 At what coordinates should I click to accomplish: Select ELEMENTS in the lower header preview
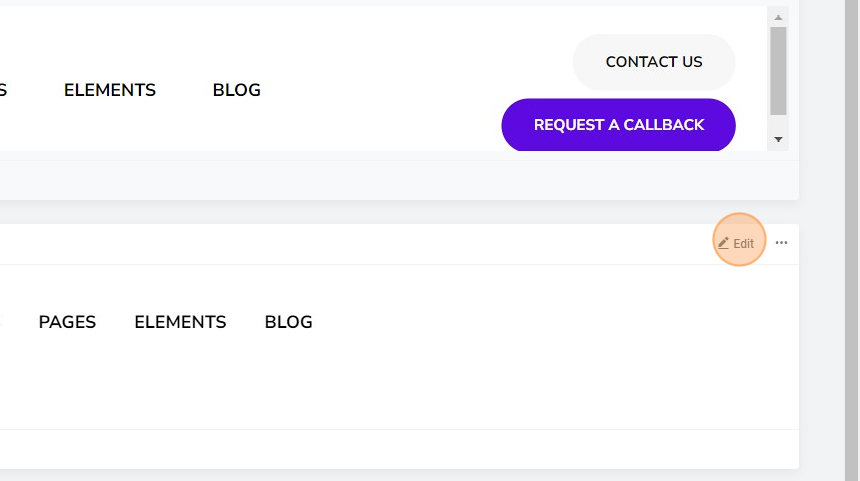180,322
